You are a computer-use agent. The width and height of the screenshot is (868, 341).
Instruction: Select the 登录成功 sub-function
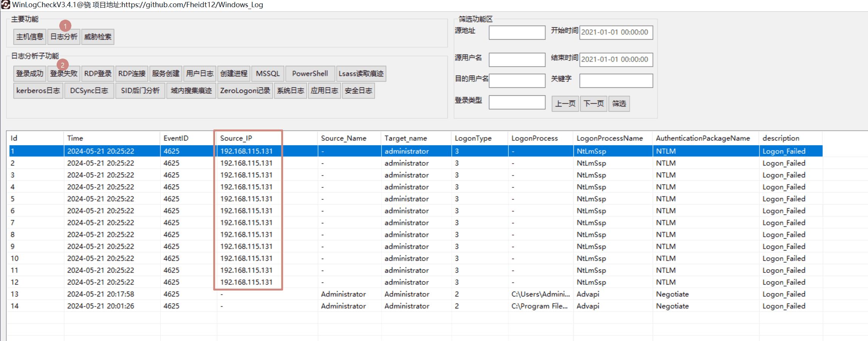(x=29, y=73)
